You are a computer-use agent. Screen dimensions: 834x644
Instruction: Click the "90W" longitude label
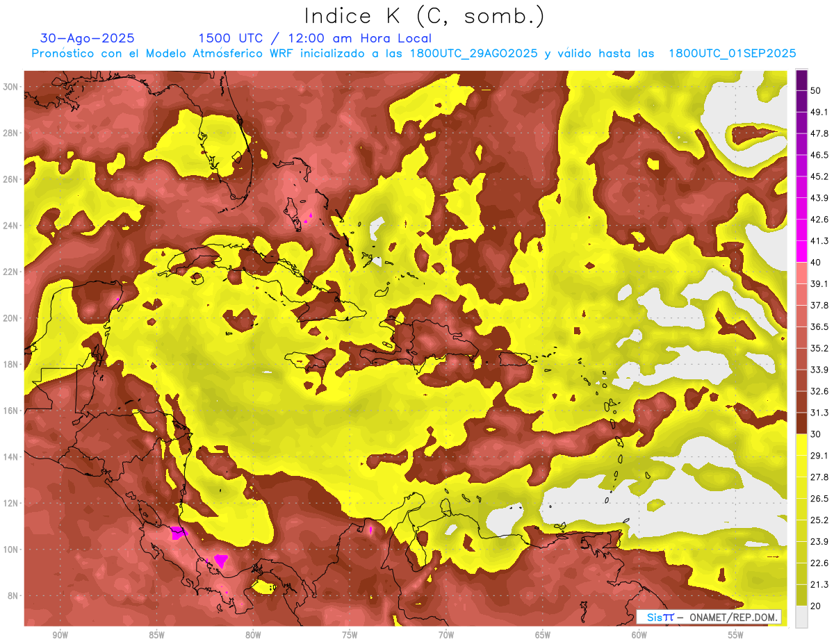pyautogui.click(x=60, y=636)
